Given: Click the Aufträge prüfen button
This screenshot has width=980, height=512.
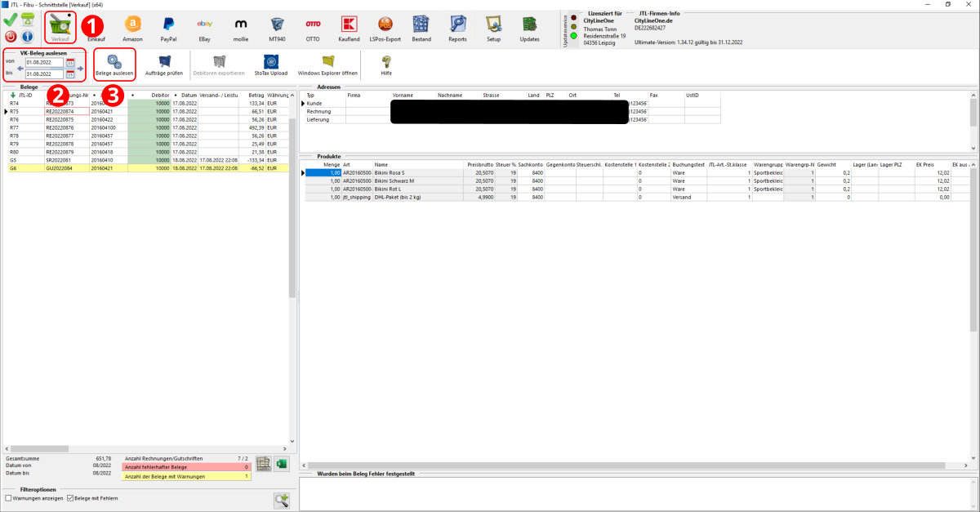Looking at the screenshot, I should (x=163, y=65).
